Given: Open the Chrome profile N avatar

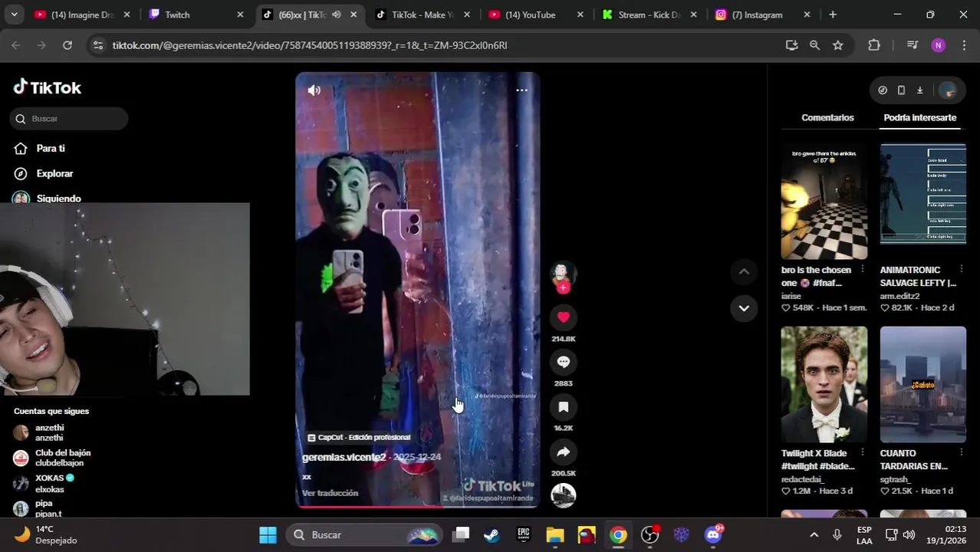Looking at the screenshot, I should pos(939,45).
